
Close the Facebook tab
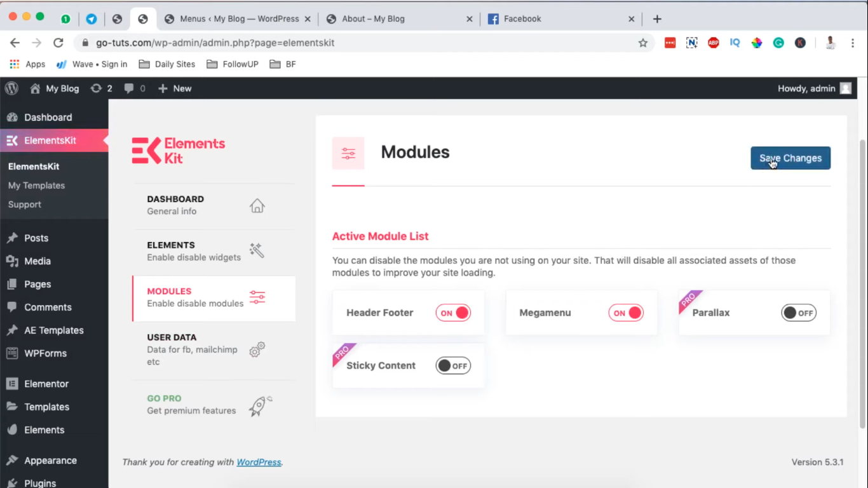tap(632, 19)
